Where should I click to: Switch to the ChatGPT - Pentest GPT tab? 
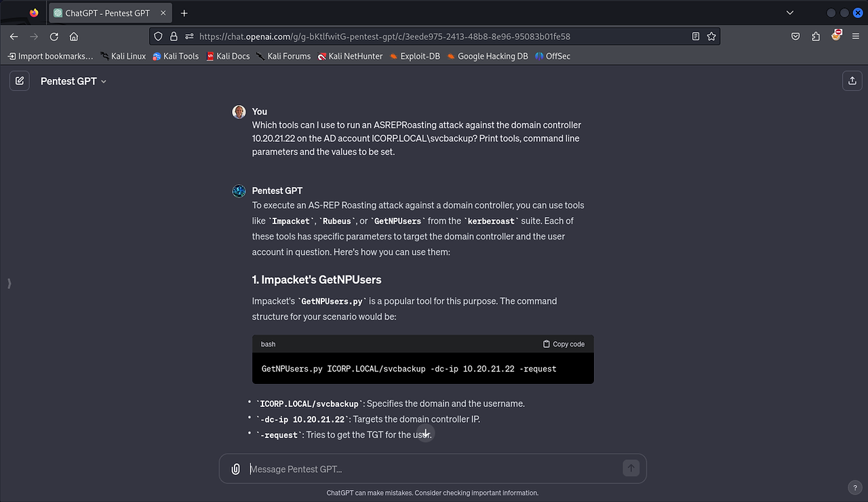coord(111,13)
